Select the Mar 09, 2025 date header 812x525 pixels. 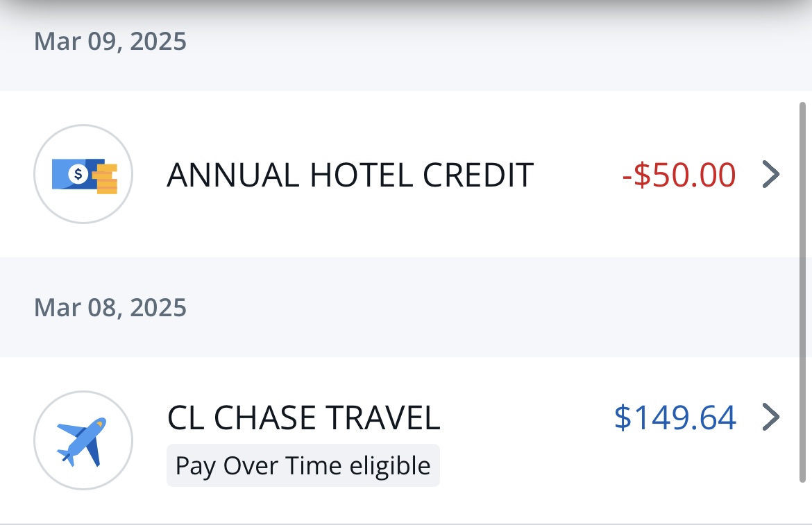pyautogui.click(x=110, y=41)
